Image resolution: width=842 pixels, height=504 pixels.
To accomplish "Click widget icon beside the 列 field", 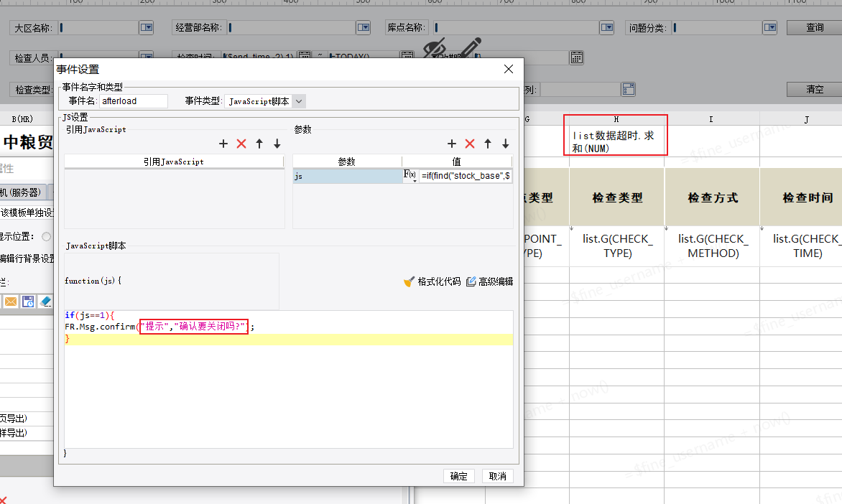I will point(629,89).
